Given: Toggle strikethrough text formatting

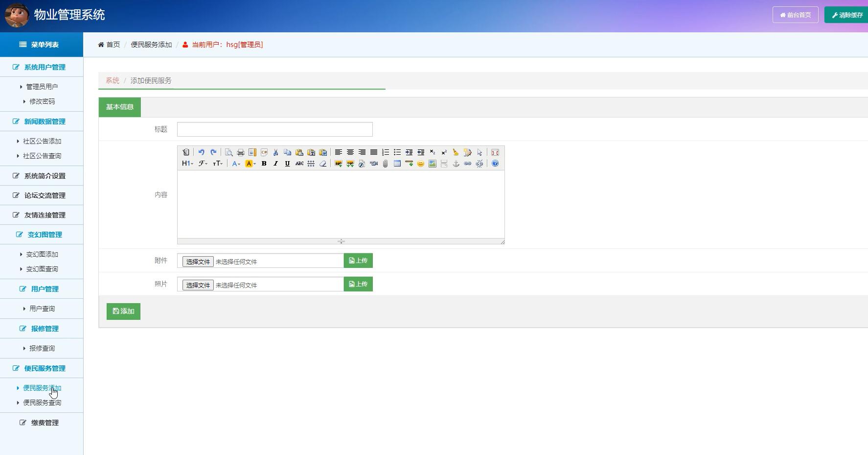Looking at the screenshot, I should tap(299, 164).
